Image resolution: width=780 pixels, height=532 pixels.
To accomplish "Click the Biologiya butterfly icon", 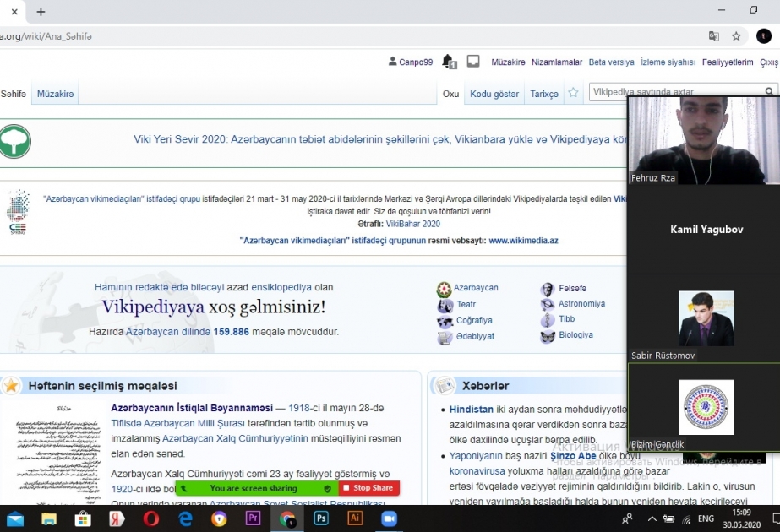I will tap(548, 337).
